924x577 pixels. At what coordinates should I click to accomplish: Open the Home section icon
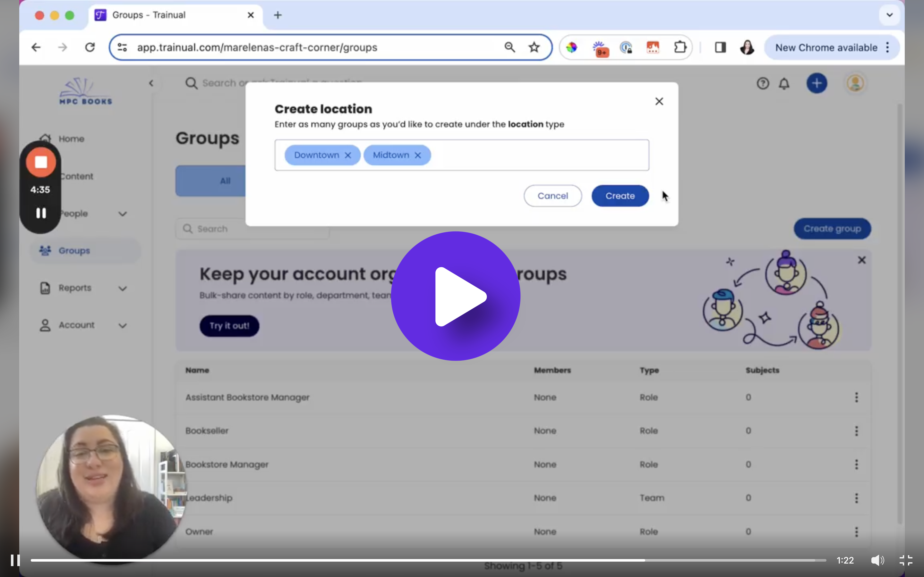46,138
